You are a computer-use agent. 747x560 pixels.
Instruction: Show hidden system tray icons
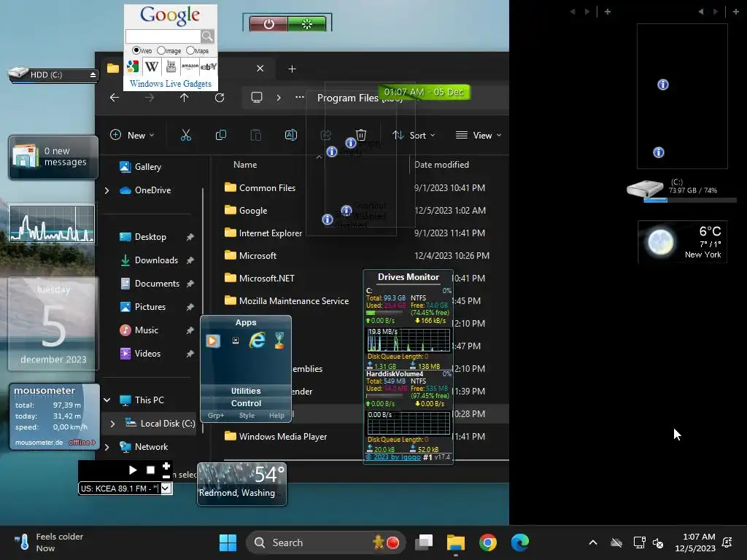(592, 542)
